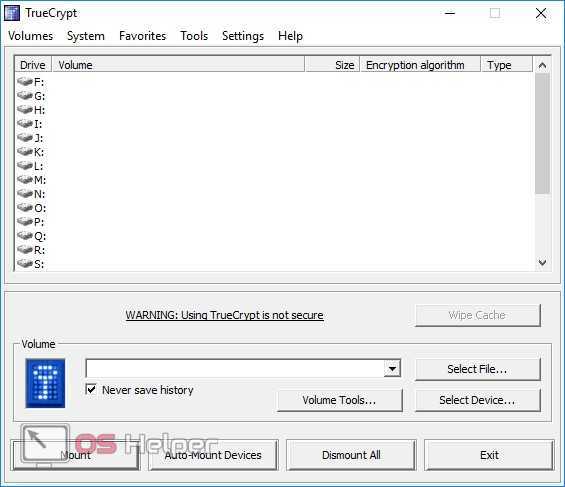Viewport: 565px width, 487px height.
Task: Select the S: drive slot icon
Action: (x=25, y=264)
